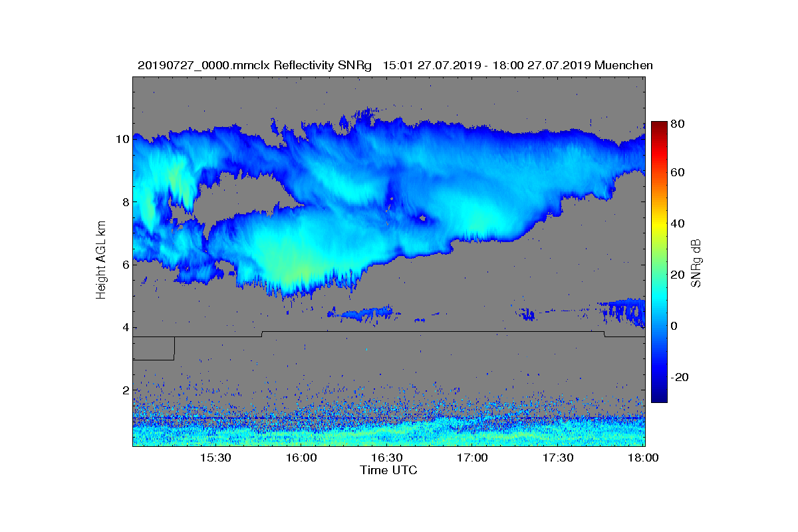Click the colorbar value 0
Screen dimensions: 798x532
point(676,326)
